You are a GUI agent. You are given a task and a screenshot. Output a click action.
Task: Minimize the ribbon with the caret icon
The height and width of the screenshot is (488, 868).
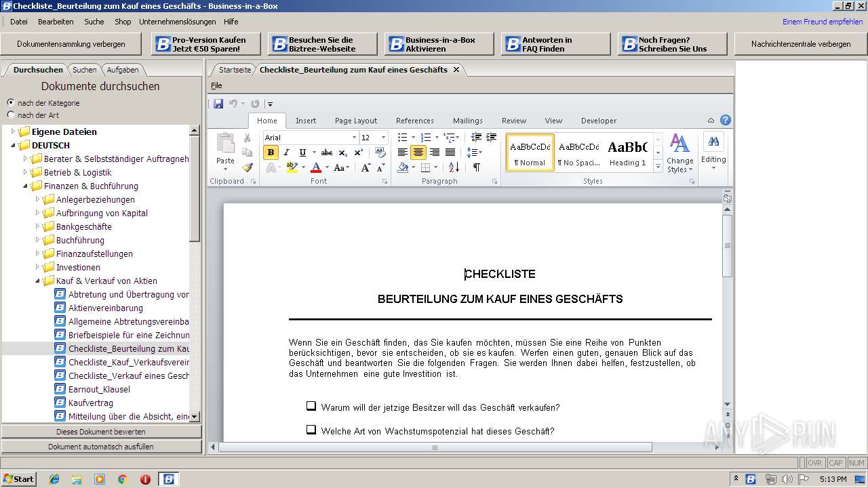pyautogui.click(x=711, y=120)
